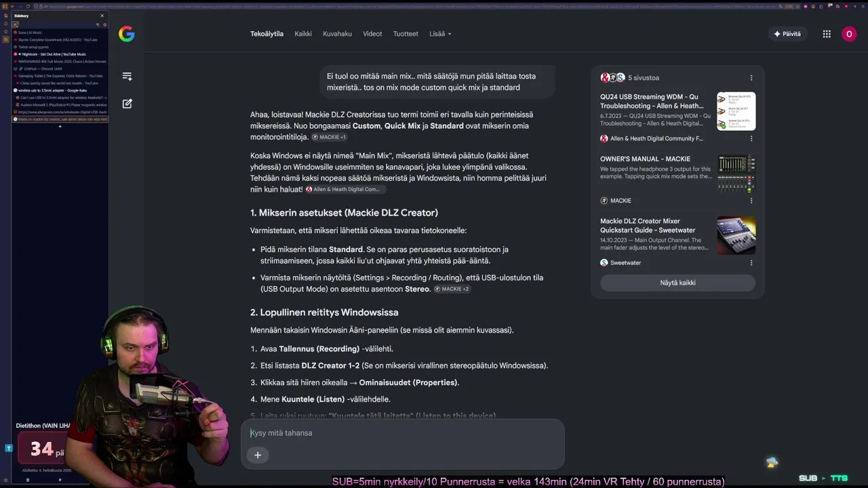Switch to the Kuvahaku tab

[337, 34]
